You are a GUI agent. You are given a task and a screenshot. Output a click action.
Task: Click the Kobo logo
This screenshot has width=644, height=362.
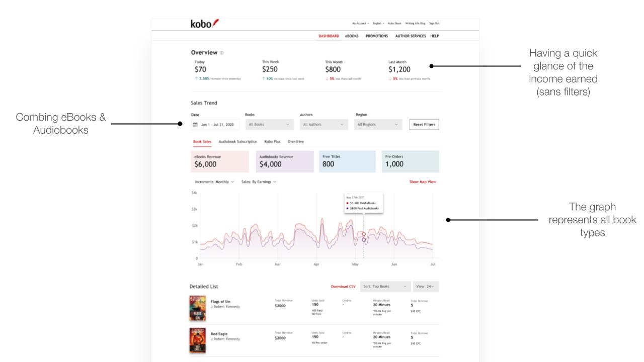click(205, 24)
